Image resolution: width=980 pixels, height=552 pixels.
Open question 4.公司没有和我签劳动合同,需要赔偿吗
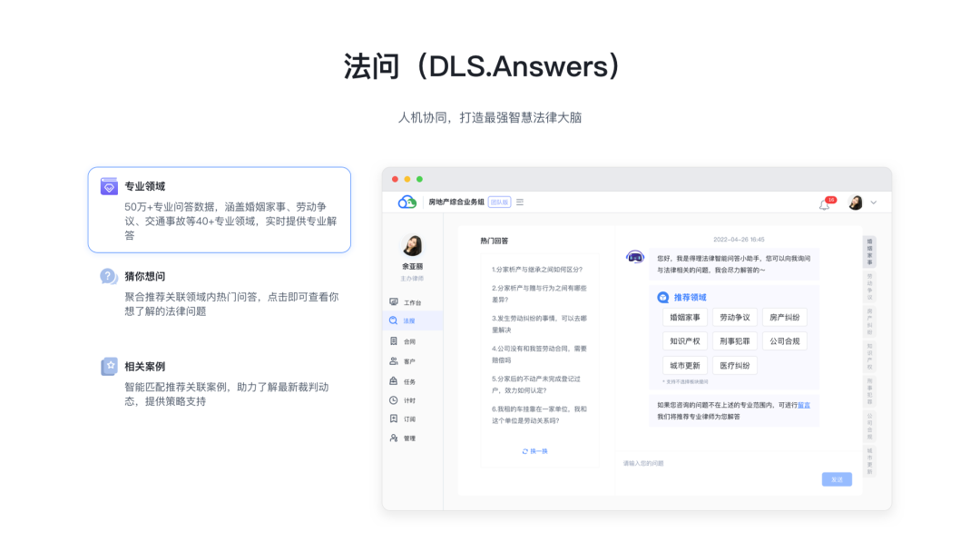539,354
